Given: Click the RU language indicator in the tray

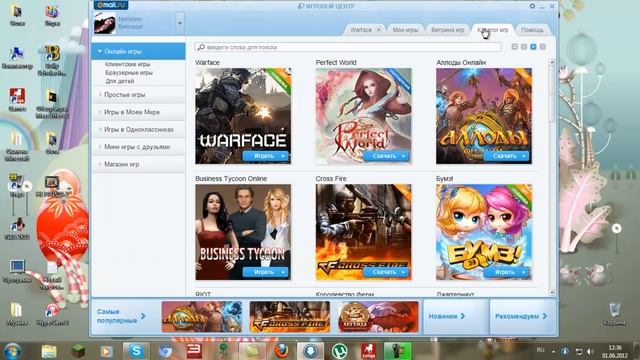Looking at the screenshot, I should 540,350.
